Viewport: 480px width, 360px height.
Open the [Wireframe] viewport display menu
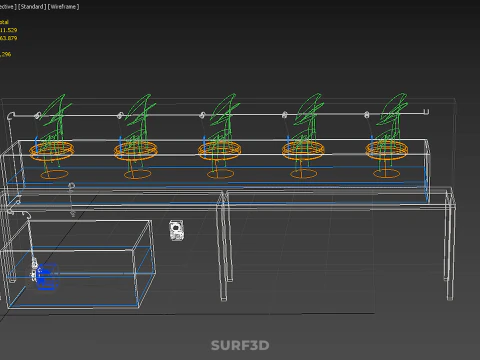[64, 7]
